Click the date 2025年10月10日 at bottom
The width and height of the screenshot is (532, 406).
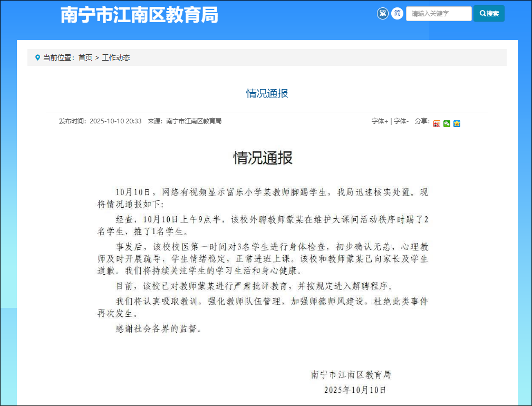point(355,390)
